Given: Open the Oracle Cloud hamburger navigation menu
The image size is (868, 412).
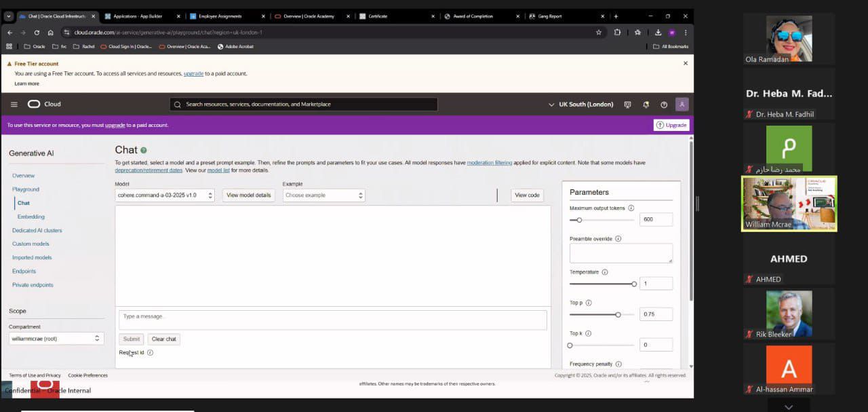Looking at the screenshot, I should point(14,105).
